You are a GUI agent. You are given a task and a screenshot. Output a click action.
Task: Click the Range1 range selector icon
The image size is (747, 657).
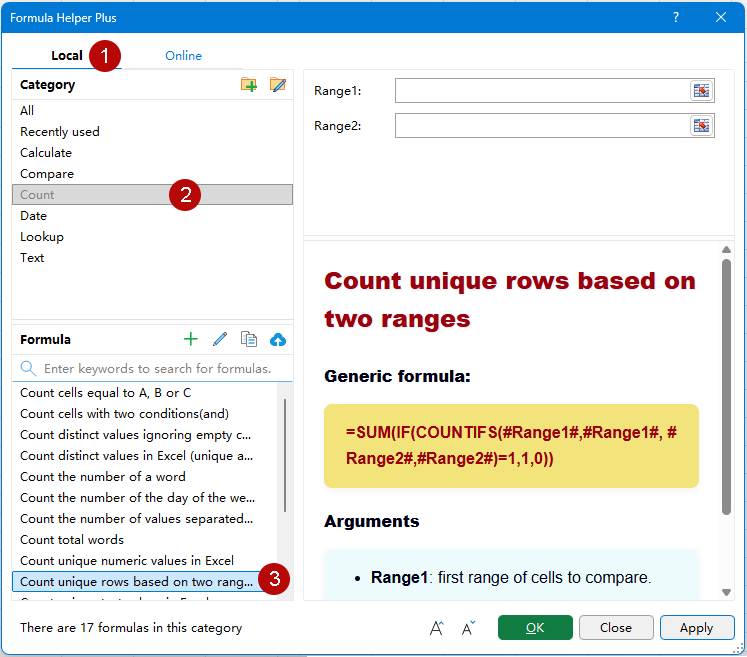pyautogui.click(x=701, y=91)
